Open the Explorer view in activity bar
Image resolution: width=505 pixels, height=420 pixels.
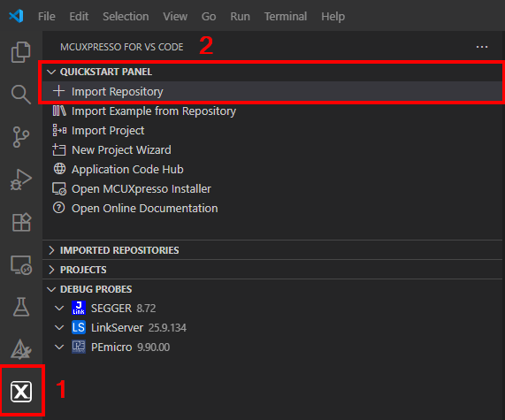click(x=21, y=52)
